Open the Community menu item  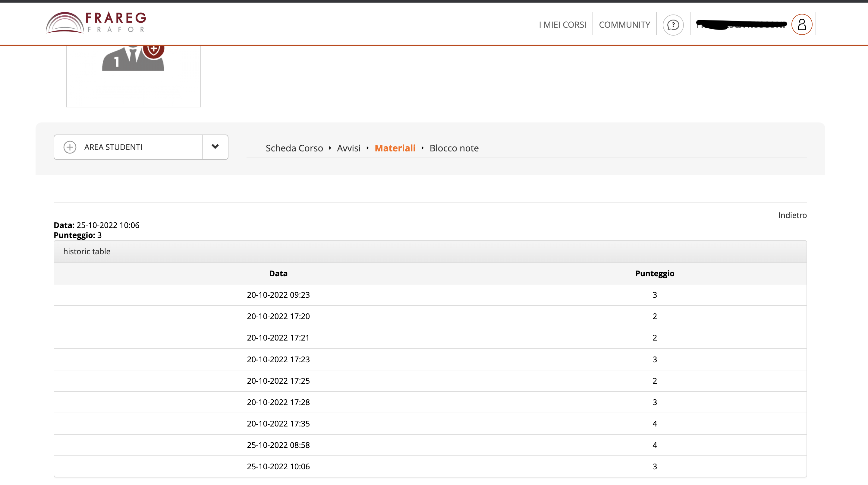point(624,25)
